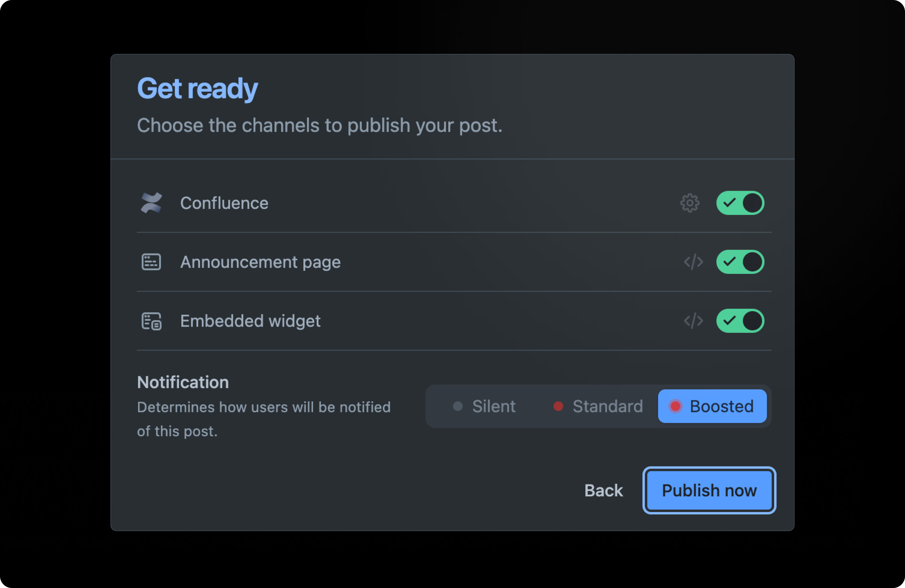Image resolution: width=905 pixels, height=588 pixels.
Task: Click the Embedded widget label
Action: pyautogui.click(x=250, y=321)
